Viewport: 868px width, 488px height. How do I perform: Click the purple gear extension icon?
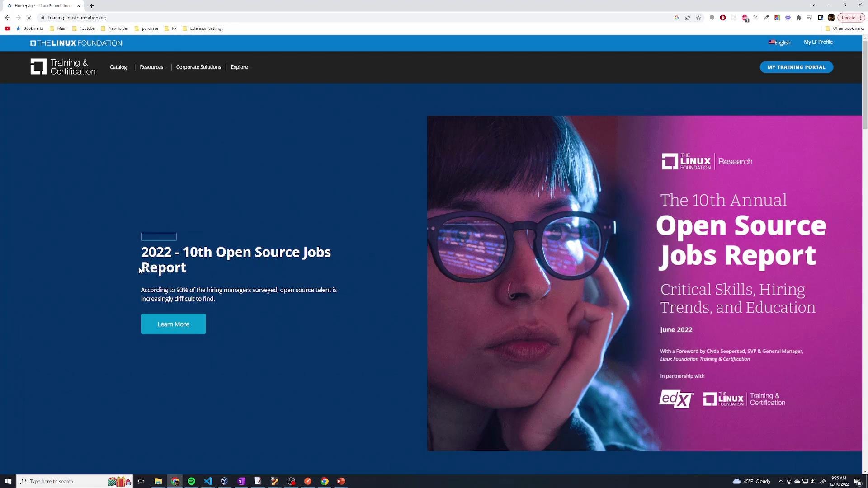[788, 18]
